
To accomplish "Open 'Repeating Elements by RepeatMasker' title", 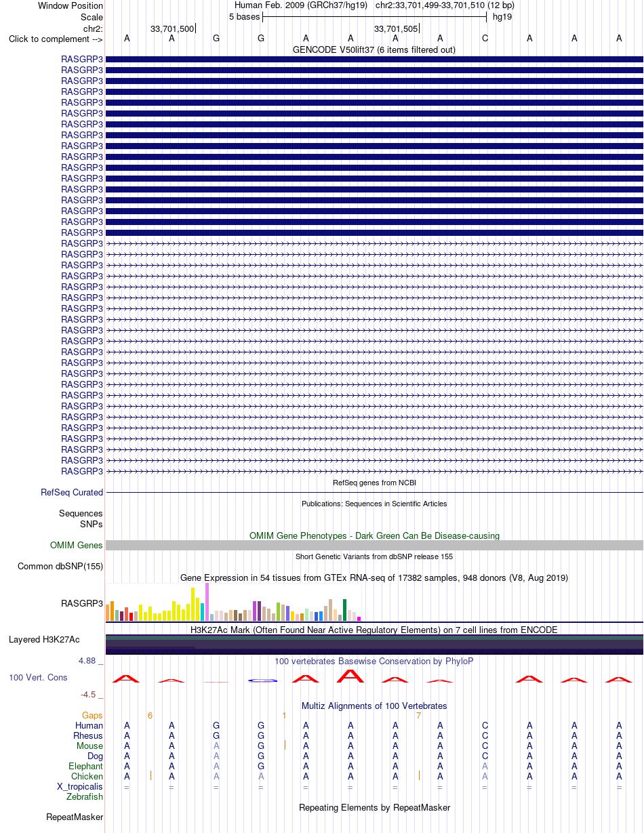I will click(374, 807).
